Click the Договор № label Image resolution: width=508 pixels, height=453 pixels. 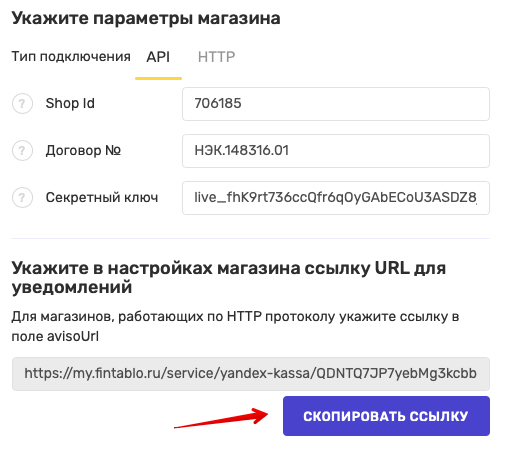click(x=83, y=151)
